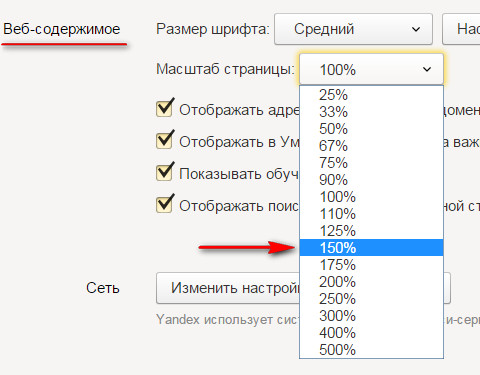480x375 pixels.
Task: Select 67% zoom option
Action: [371, 146]
